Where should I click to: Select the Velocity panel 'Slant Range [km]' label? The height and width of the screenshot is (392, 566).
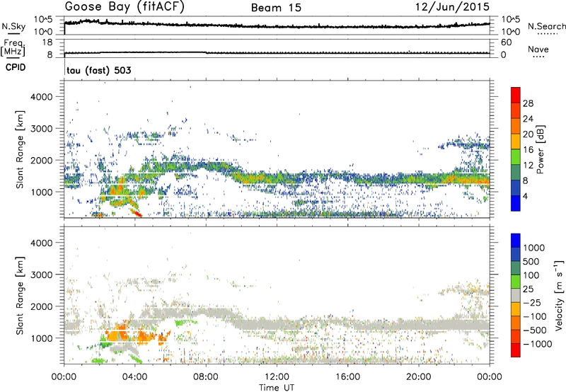(21, 296)
